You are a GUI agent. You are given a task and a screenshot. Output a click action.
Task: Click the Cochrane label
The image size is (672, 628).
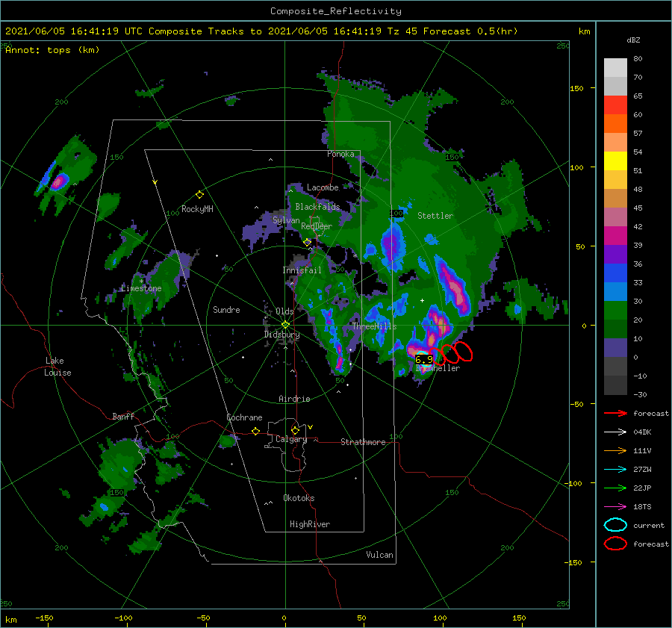click(244, 417)
